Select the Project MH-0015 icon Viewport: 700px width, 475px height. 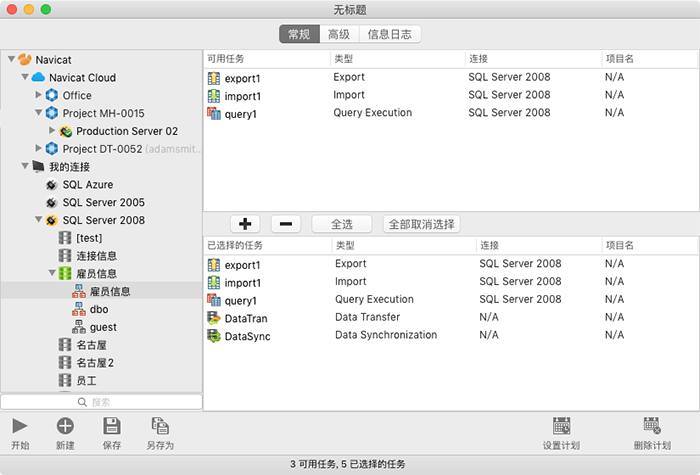[x=52, y=113]
